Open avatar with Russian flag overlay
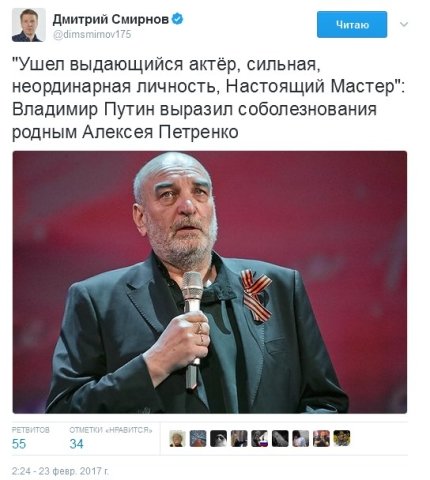 [x=260, y=438]
